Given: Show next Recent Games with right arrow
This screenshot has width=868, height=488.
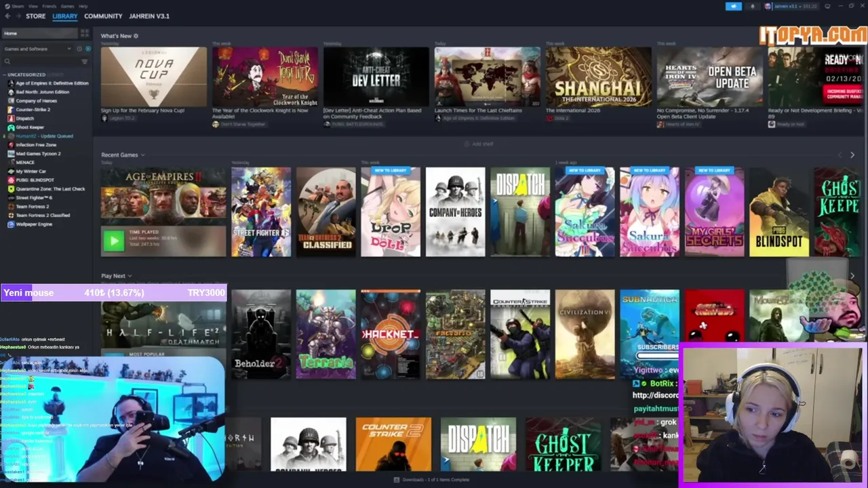Looking at the screenshot, I should pyautogui.click(x=852, y=155).
